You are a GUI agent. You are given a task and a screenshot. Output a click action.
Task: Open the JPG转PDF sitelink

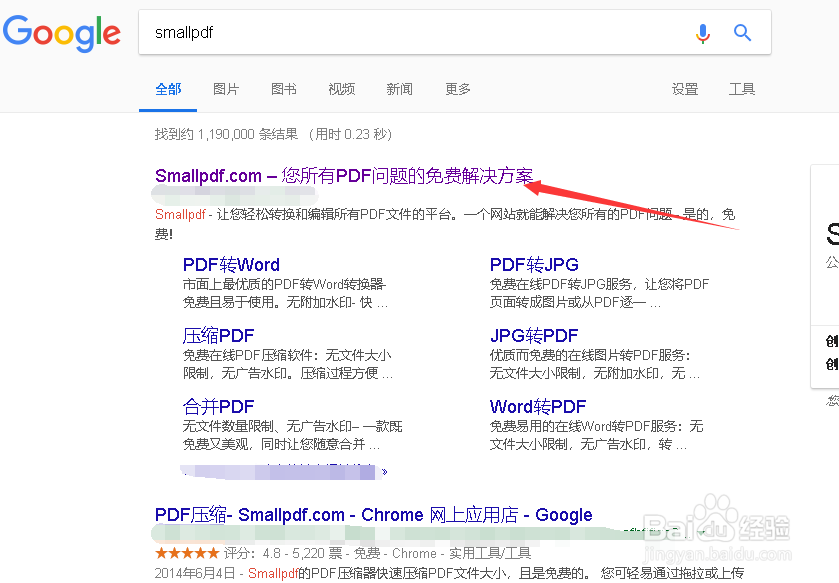click(x=534, y=335)
